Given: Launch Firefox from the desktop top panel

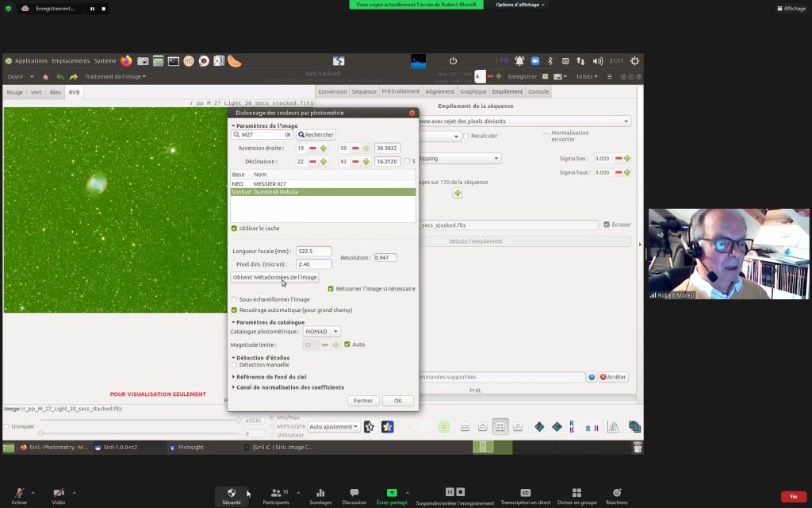Looking at the screenshot, I should pyautogui.click(x=126, y=60).
